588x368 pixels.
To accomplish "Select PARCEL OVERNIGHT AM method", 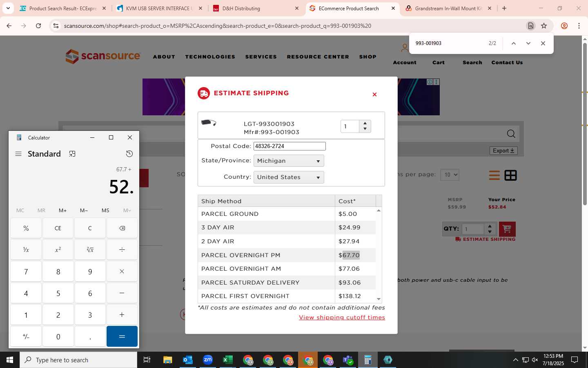I will [x=287, y=269].
